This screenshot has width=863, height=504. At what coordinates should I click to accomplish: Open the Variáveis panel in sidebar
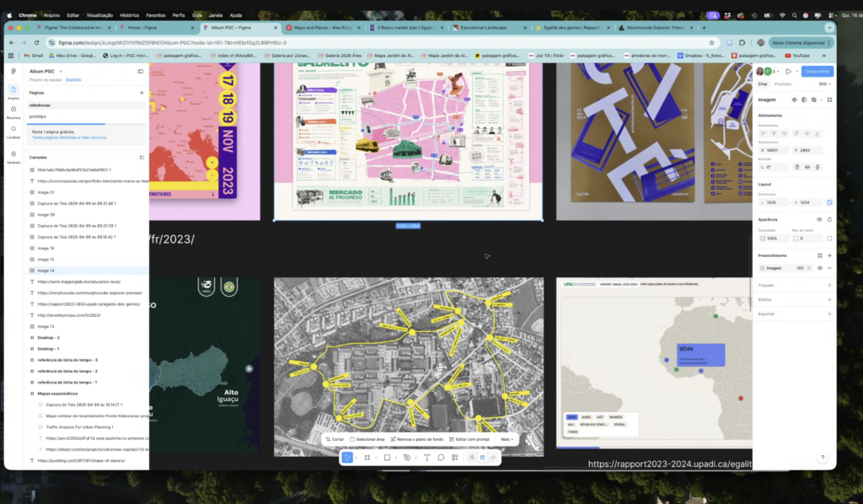(x=13, y=156)
